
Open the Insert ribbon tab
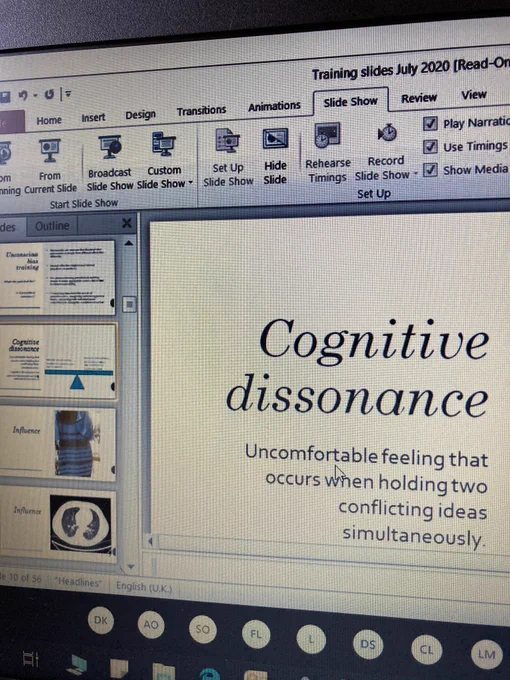click(x=93, y=118)
